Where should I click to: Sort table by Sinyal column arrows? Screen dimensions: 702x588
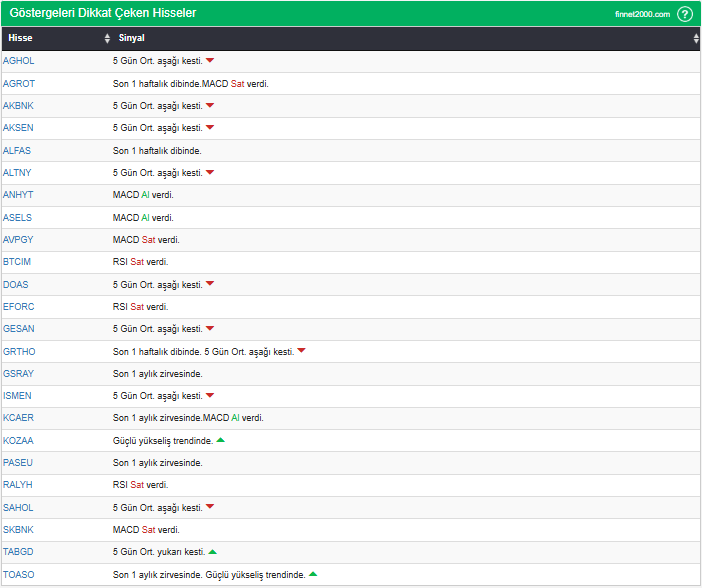696,38
